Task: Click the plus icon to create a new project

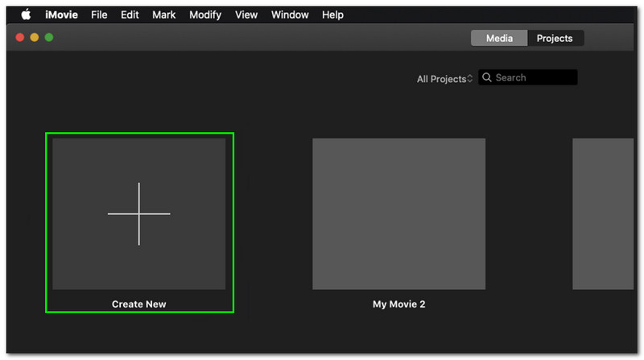Action: [138, 214]
